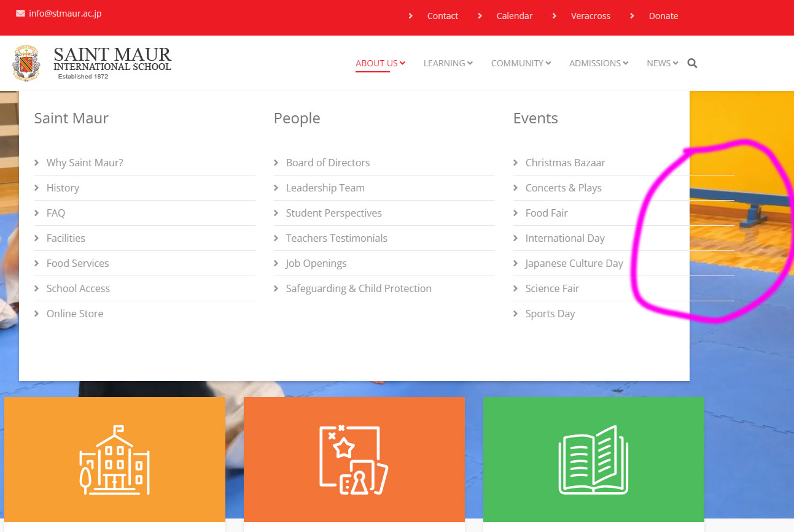Visit the Online Store link
The width and height of the screenshot is (794, 532).
tap(75, 314)
